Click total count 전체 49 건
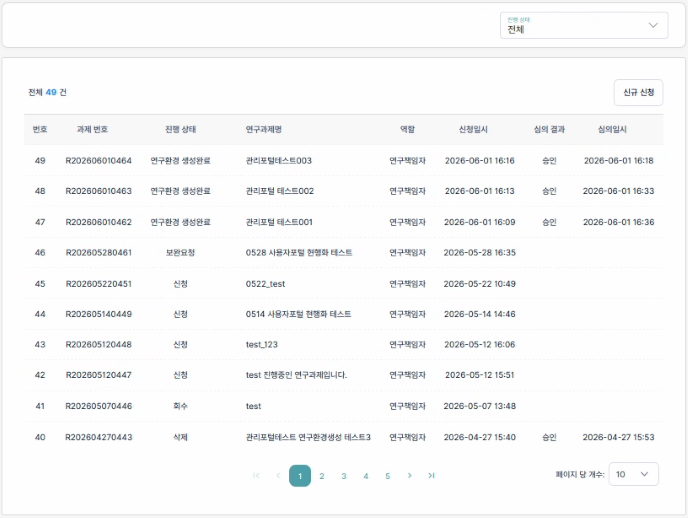This screenshot has width=688, height=518. [47, 92]
